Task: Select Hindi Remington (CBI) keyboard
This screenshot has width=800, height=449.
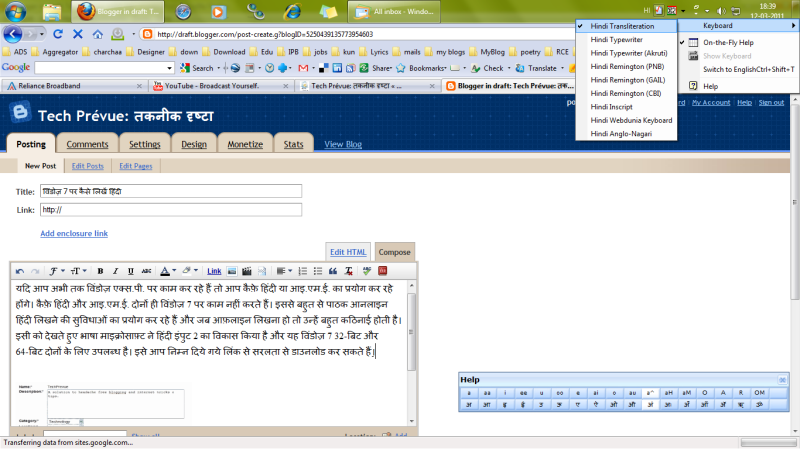Action: (x=627, y=93)
